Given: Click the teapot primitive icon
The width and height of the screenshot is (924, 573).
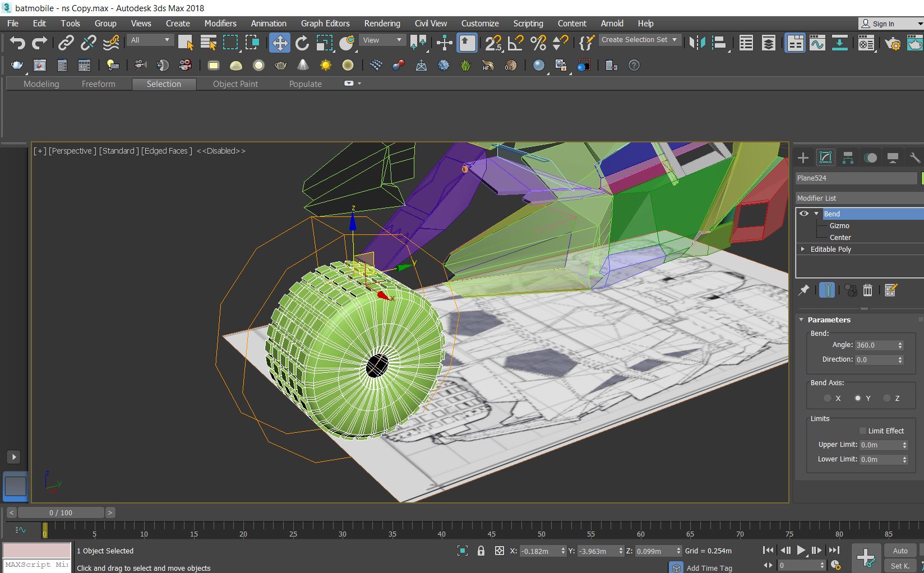Looking at the screenshot, I should tap(280, 66).
